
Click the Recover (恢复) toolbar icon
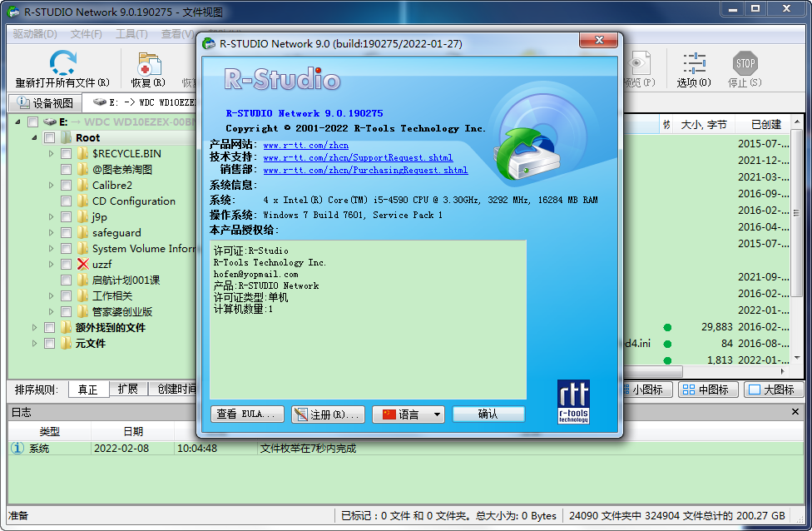pos(149,65)
